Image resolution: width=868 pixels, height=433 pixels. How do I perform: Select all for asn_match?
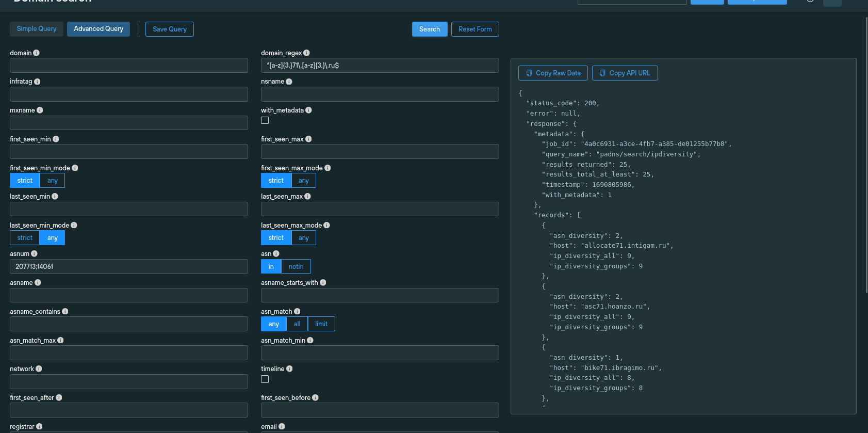297,324
